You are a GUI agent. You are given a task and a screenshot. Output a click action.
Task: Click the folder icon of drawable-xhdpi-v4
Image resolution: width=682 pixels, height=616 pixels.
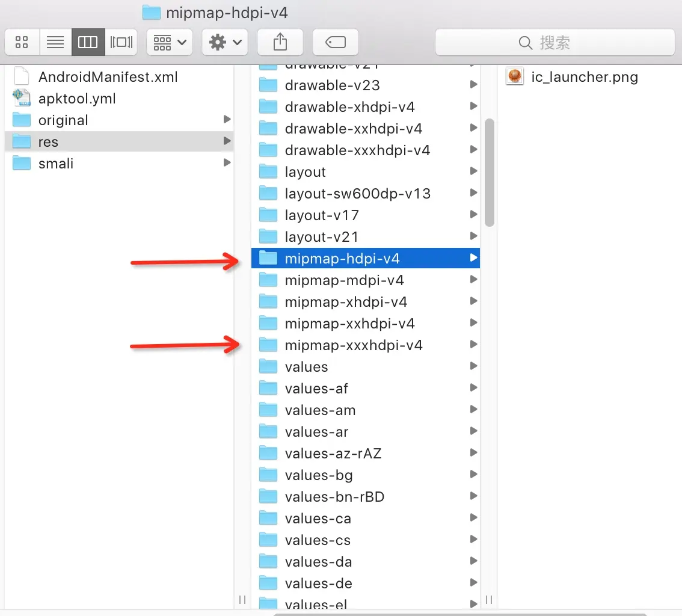(268, 106)
